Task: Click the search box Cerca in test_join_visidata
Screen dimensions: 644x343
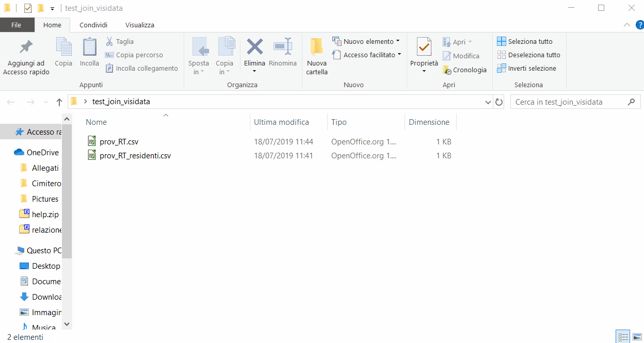Action: click(x=568, y=102)
